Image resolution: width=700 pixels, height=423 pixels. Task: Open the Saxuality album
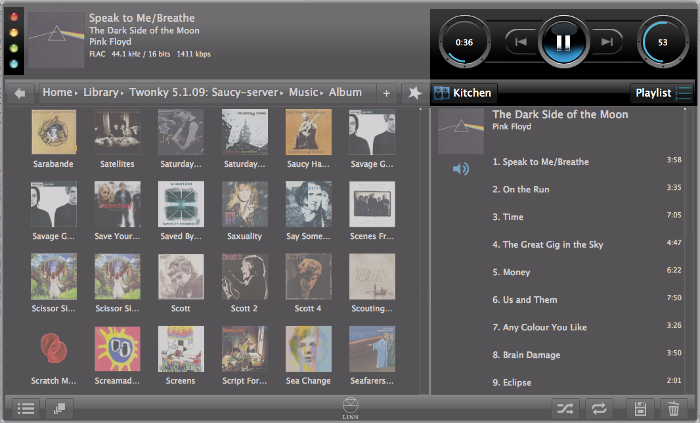[245, 212]
